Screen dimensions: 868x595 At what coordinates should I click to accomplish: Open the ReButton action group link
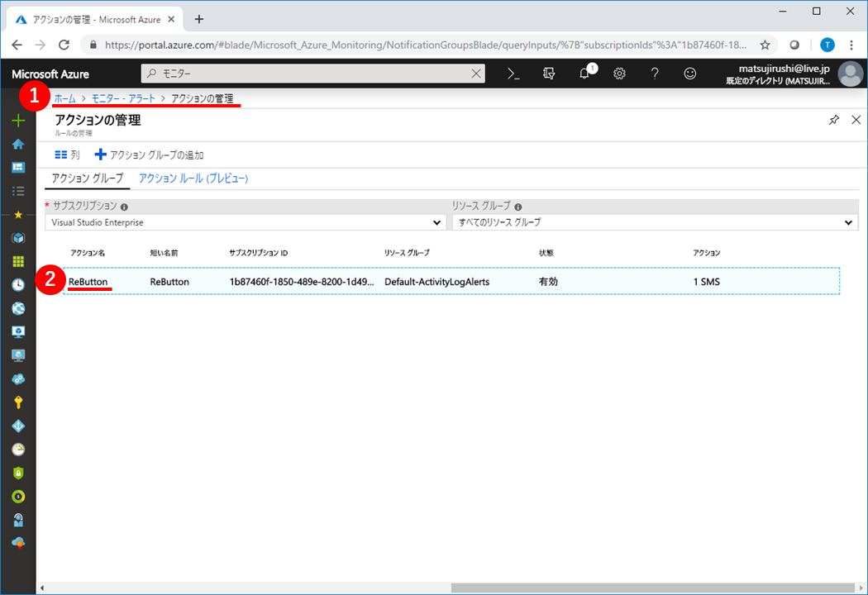pyautogui.click(x=88, y=282)
